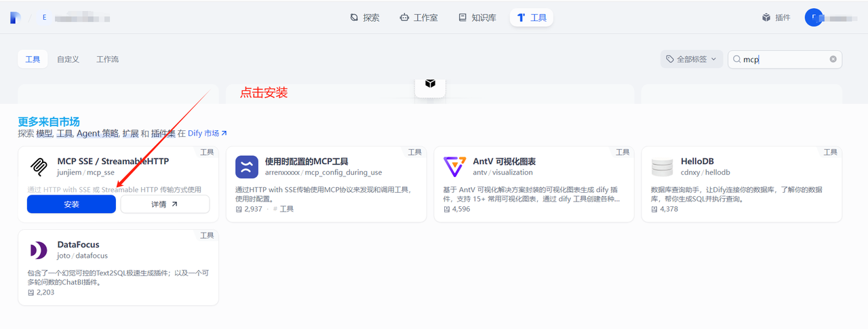Click the tag icon in 全部标签 filter

pos(670,59)
